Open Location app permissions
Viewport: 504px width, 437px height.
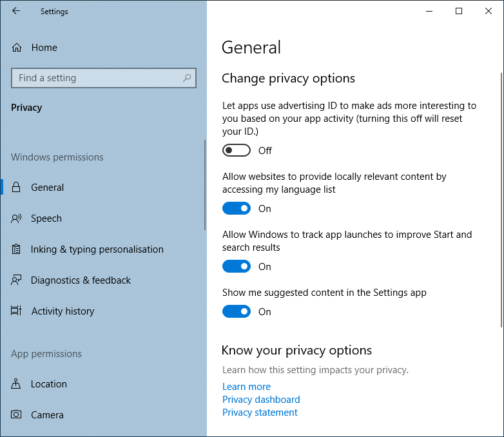pyautogui.click(x=102, y=384)
